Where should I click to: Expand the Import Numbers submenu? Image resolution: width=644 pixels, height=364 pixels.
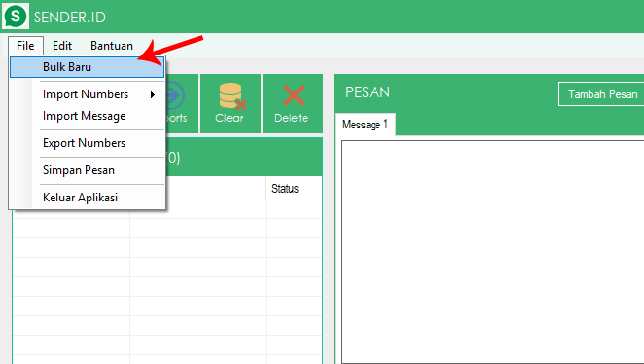(88, 94)
